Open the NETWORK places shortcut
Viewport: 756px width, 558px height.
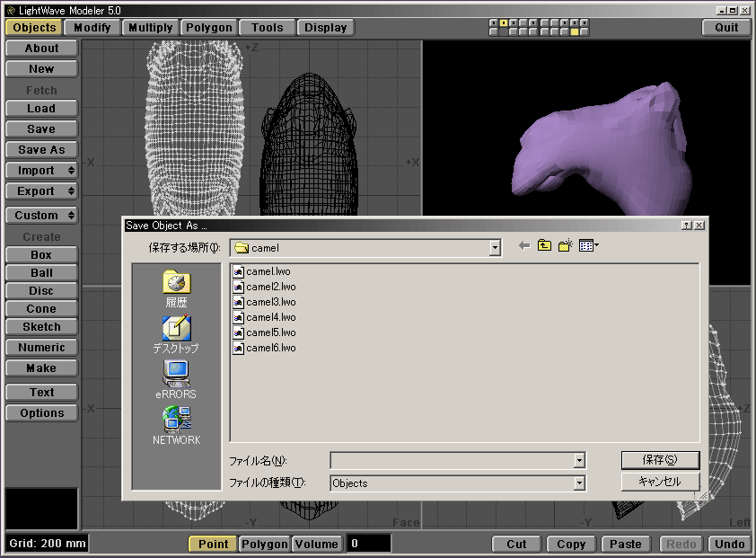(x=176, y=425)
